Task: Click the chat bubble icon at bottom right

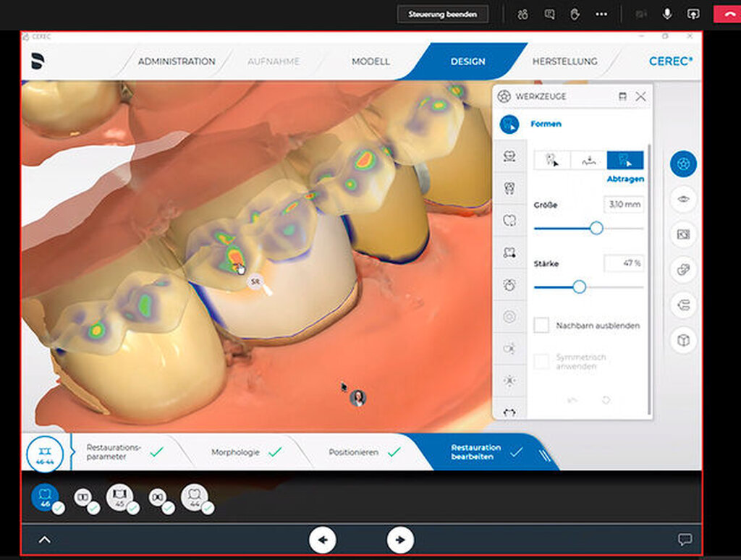Action: point(685,540)
